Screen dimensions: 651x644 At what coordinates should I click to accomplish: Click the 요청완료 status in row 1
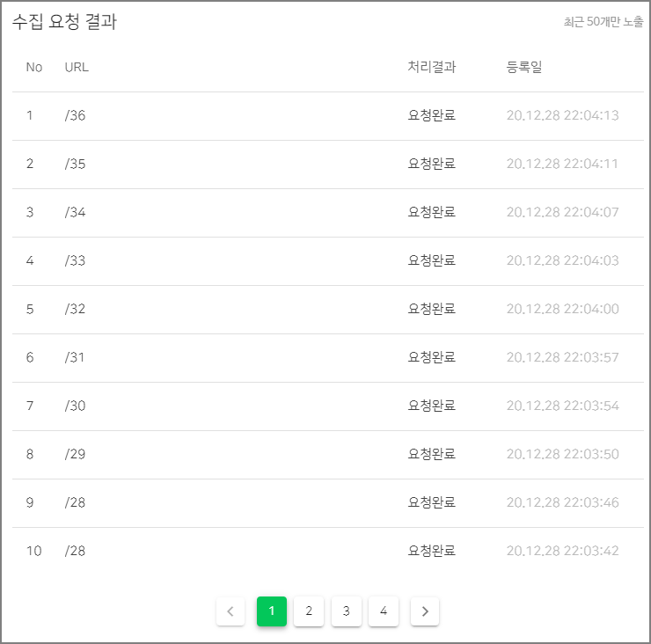point(432,115)
